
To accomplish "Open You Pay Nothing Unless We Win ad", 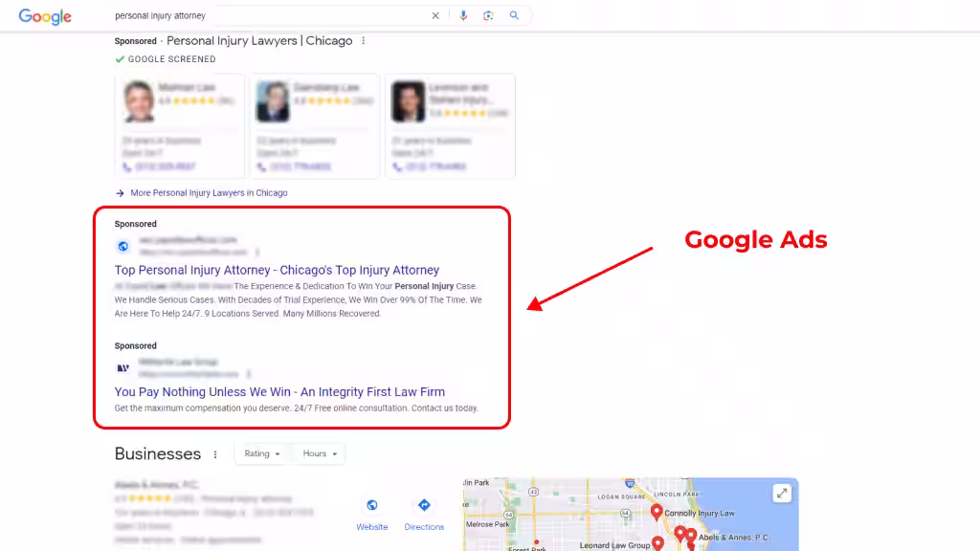I will coord(279,391).
